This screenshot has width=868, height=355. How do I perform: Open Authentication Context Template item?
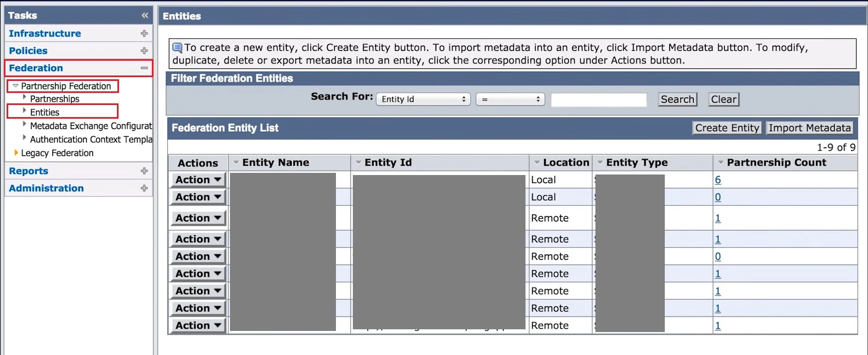[x=91, y=139]
